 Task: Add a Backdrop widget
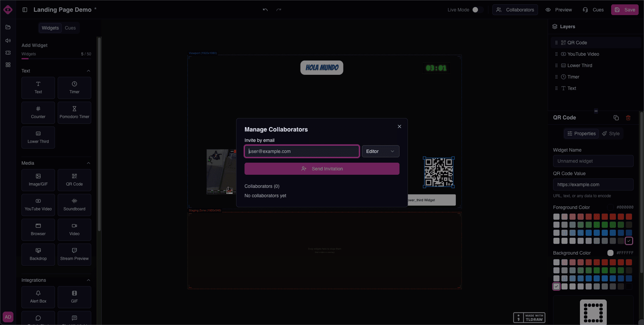pyautogui.click(x=38, y=254)
